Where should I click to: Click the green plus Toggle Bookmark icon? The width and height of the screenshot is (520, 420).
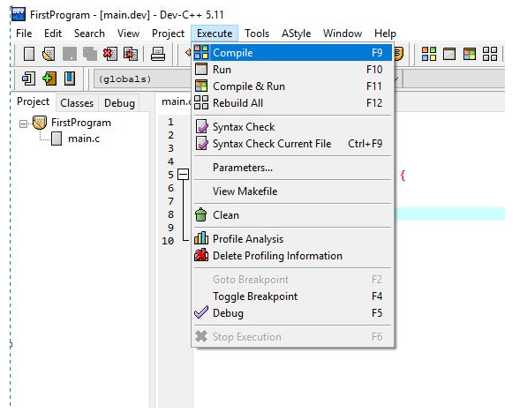click(x=49, y=79)
